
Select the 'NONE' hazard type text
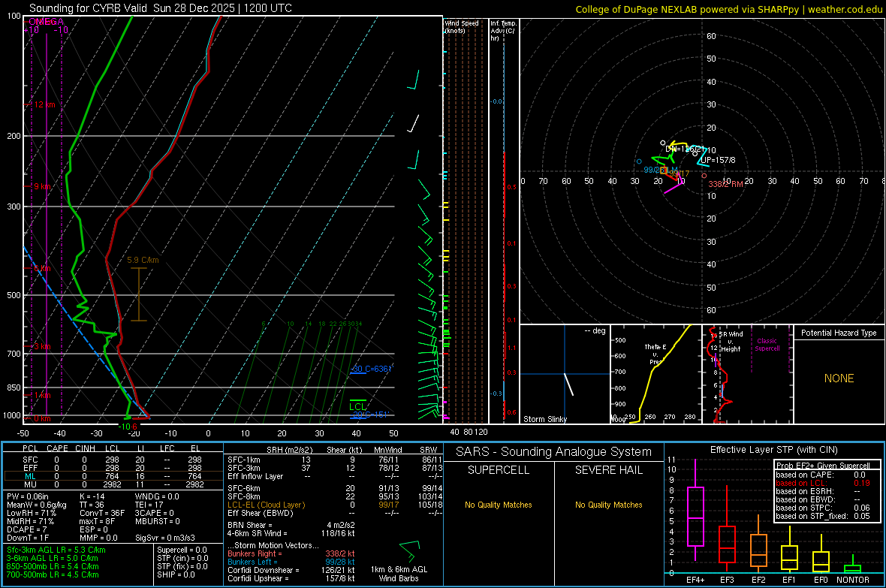click(x=839, y=378)
